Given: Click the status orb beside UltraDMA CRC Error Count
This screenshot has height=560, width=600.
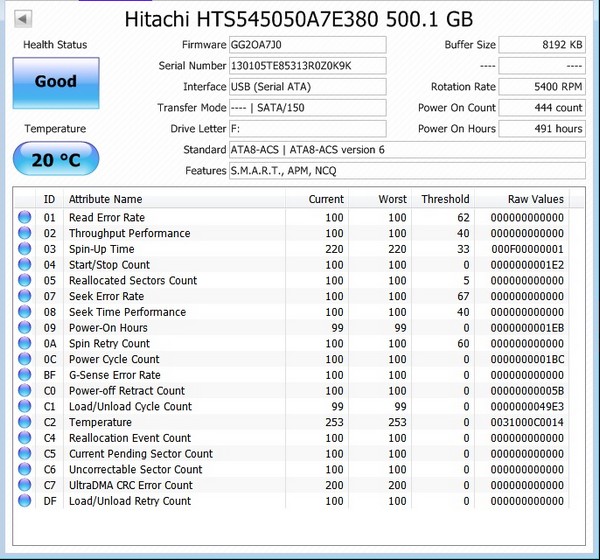Looking at the screenshot, I should click(25, 485).
